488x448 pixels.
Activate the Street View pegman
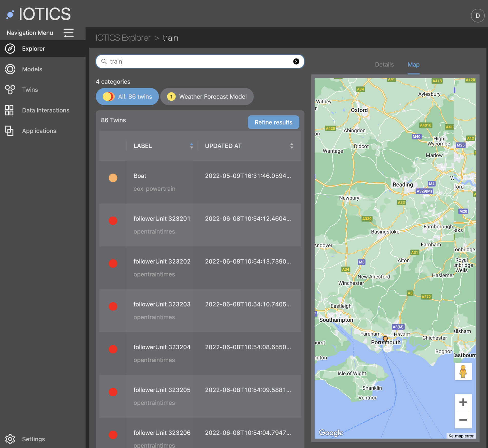pyautogui.click(x=463, y=372)
